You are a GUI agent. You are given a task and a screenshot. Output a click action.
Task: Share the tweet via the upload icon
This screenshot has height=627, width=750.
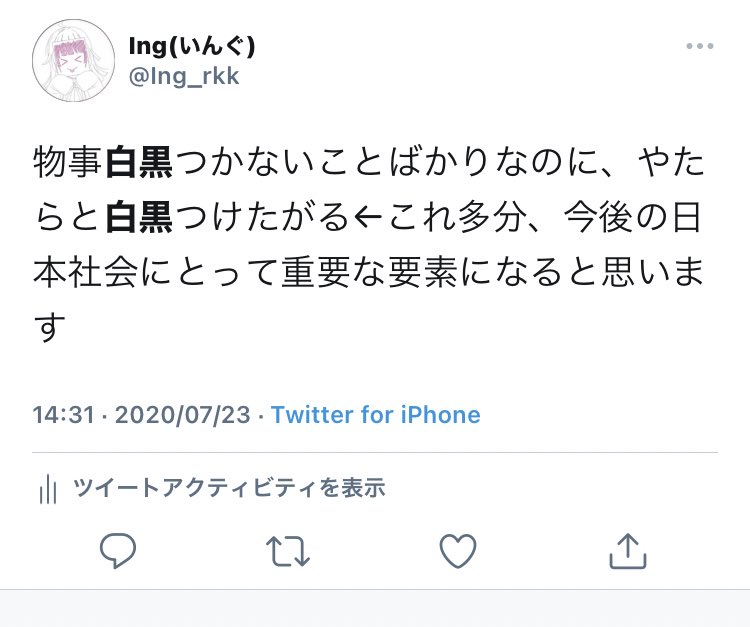[628, 549]
